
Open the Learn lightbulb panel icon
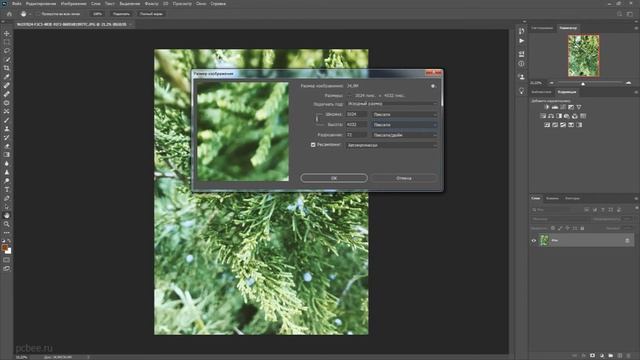point(521,91)
